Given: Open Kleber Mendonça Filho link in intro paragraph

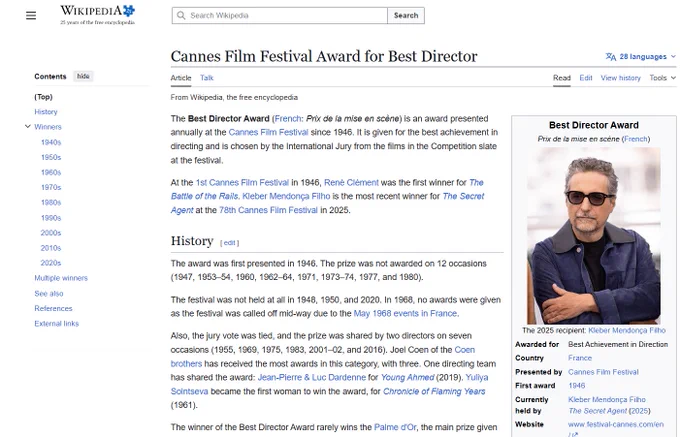Looking at the screenshot, I should 286,196.
